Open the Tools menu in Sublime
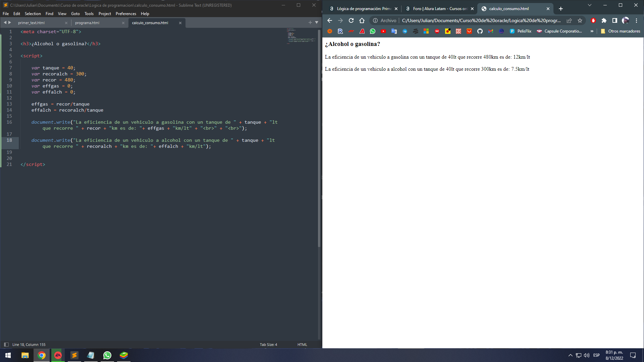The height and width of the screenshot is (362, 644). [x=89, y=14]
